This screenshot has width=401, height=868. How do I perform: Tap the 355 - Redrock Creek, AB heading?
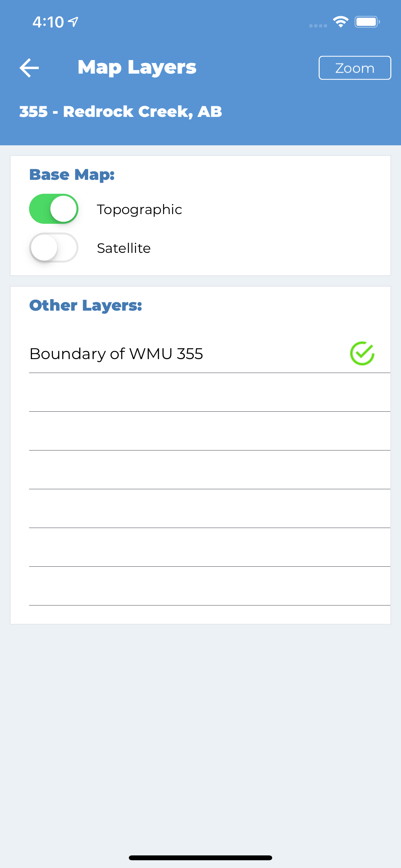point(121,111)
